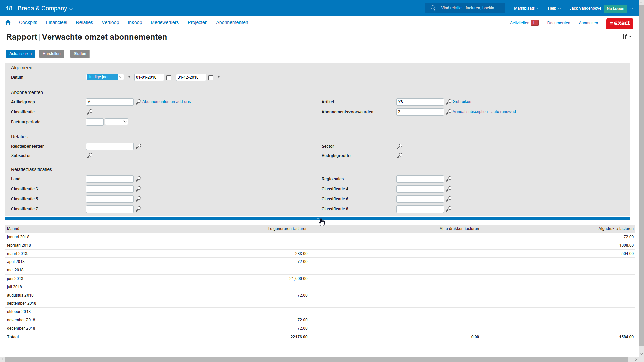644x362 pixels.
Task: Open the Abonnementen menu
Action: [x=232, y=22]
